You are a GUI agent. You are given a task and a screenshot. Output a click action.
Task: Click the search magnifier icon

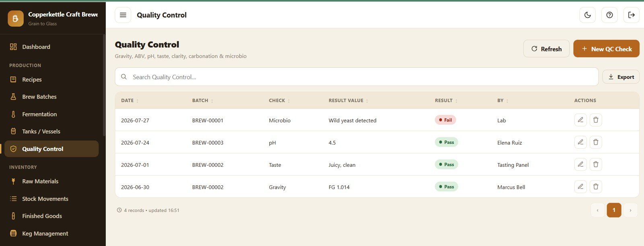pos(124,77)
